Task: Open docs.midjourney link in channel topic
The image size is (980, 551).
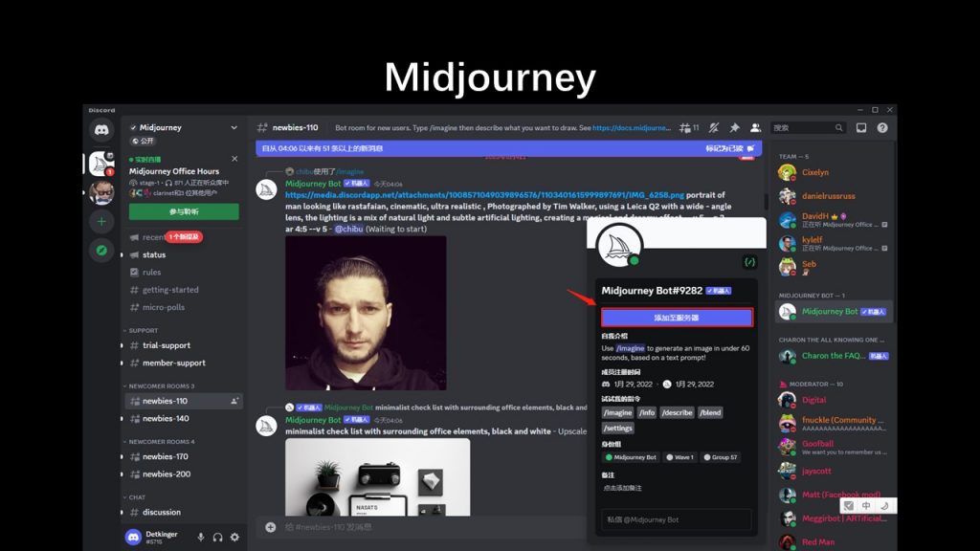Action: [x=632, y=127]
